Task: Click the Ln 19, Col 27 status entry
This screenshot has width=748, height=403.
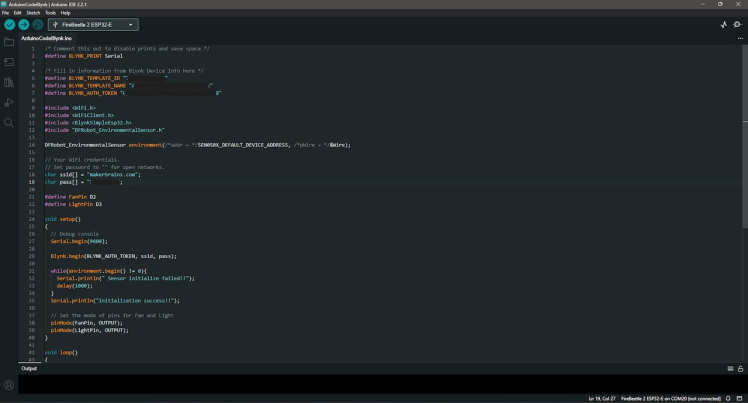Action: point(602,398)
